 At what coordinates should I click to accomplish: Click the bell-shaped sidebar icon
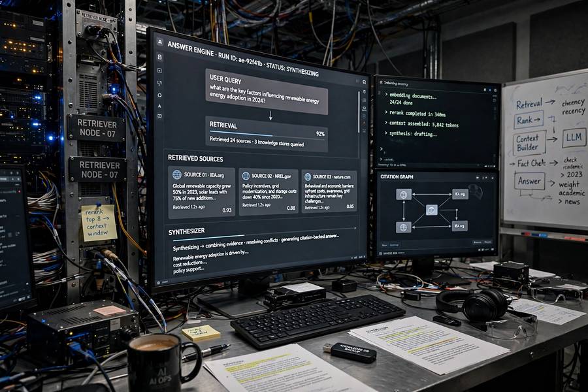(x=160, y=95)
